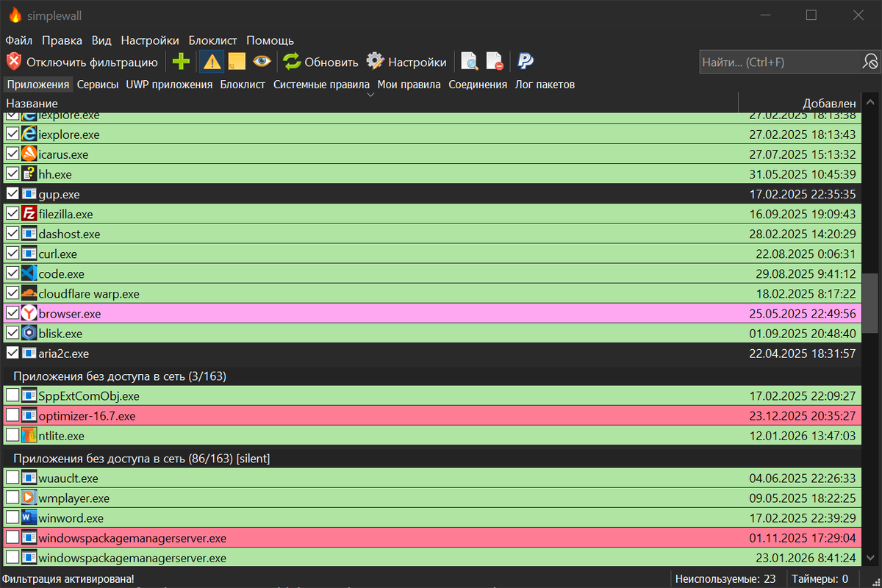The width and height of the screenshot is (882, 588).
Task: Open the Помощь menu
Action: [x=270, y=40]
